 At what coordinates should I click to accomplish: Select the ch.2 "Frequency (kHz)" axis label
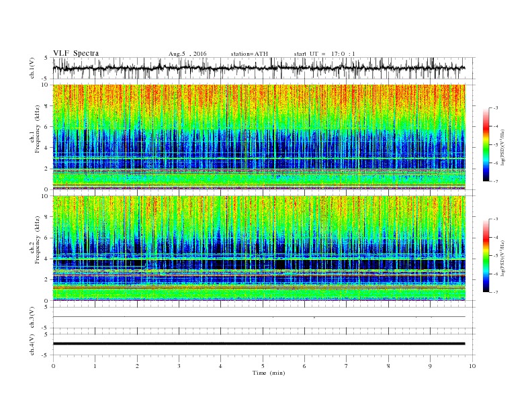38,240
